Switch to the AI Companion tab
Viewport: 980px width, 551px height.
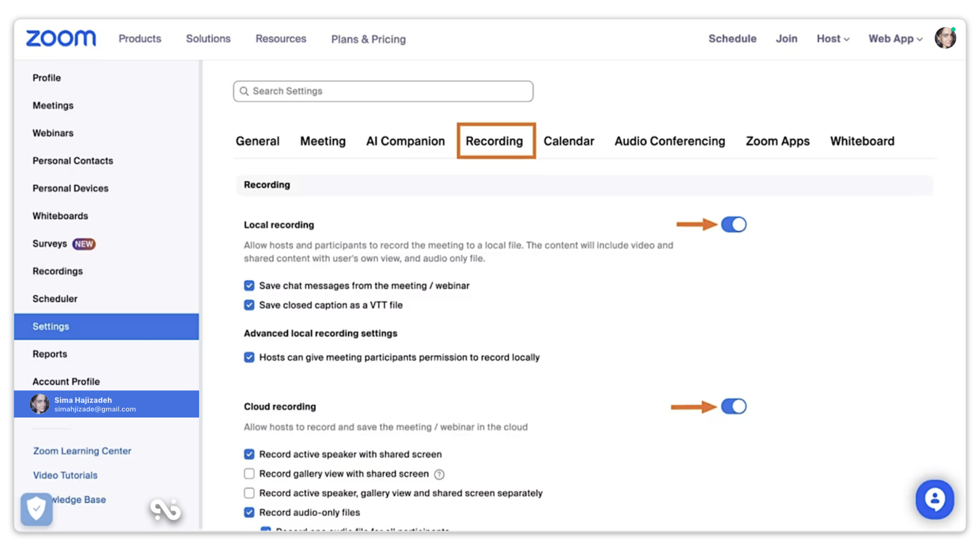point(405,141)
